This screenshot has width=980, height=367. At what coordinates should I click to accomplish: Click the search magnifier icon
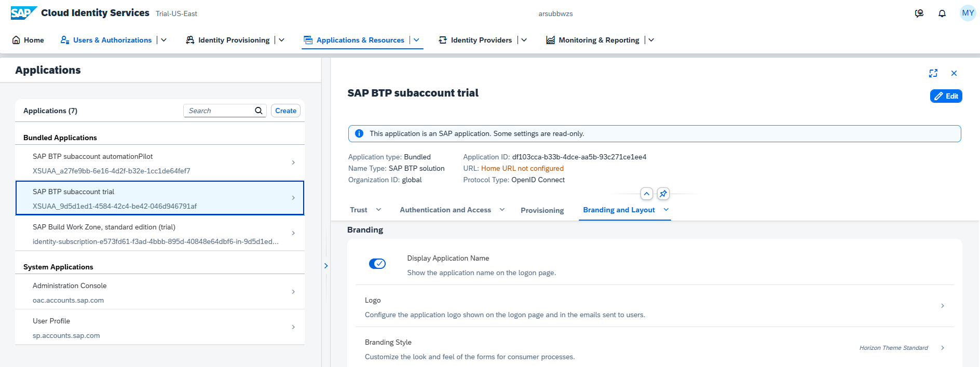pyautogui.click(x=258, y=111)
